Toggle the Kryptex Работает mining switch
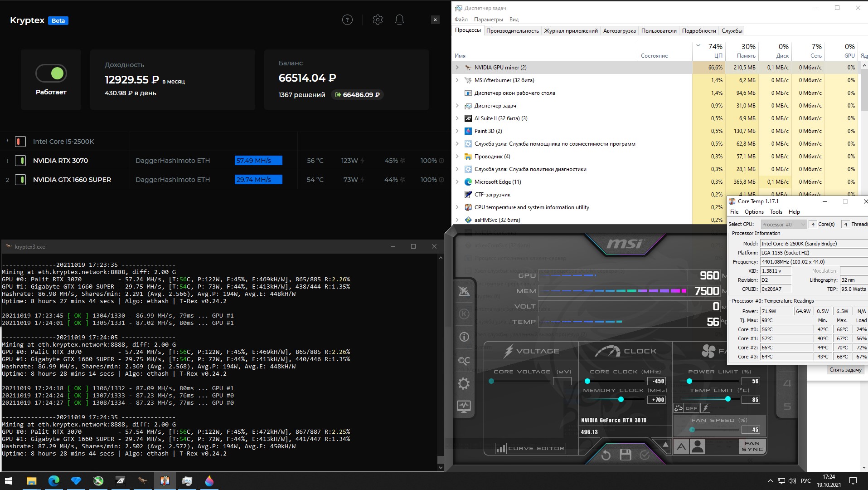 (x=51, y=73)
